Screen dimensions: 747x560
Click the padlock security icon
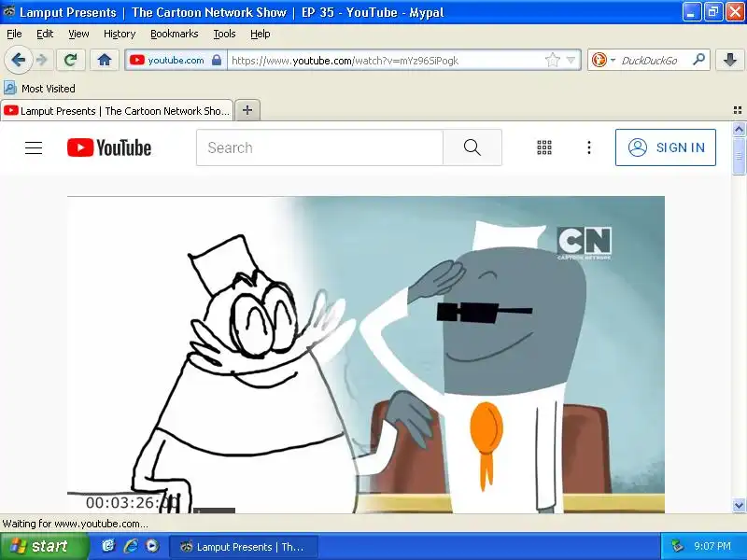(x=217, y=60)
